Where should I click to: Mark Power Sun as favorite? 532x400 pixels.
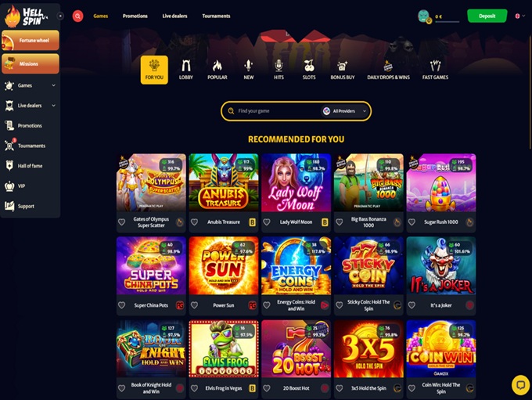[194, 305]
